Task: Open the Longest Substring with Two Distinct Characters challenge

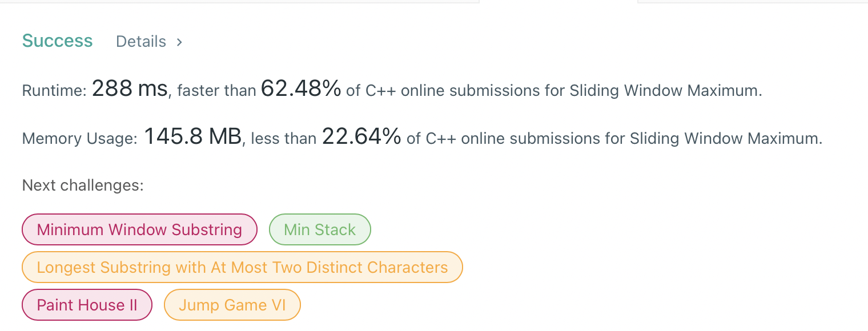Action: tap(242, 267)
